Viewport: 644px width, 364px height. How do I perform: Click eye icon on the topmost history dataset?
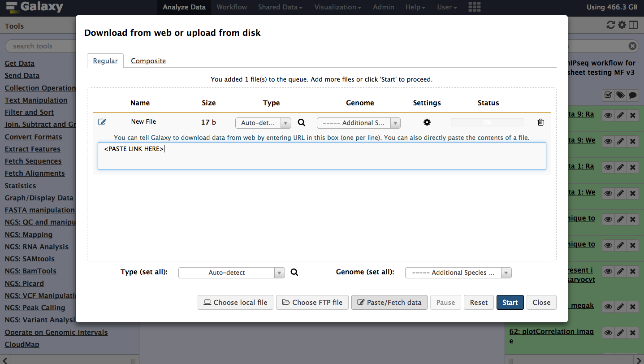(x=608, y=115)
